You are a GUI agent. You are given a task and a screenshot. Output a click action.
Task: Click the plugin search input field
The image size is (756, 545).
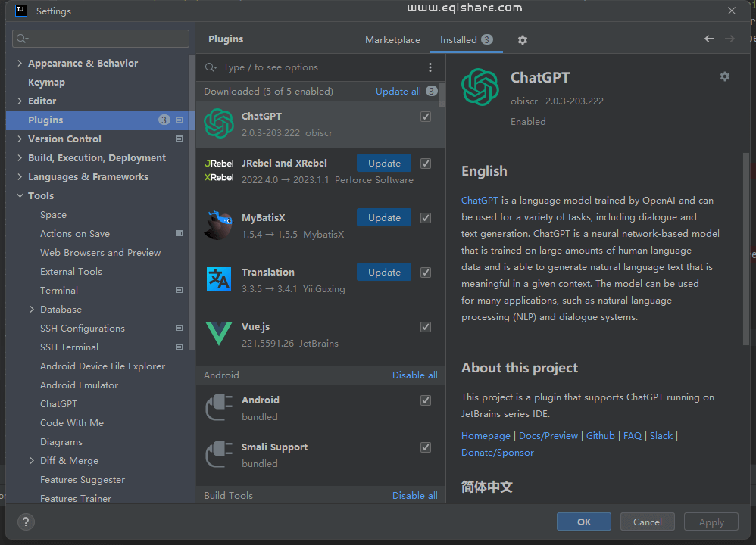(318, 67)
